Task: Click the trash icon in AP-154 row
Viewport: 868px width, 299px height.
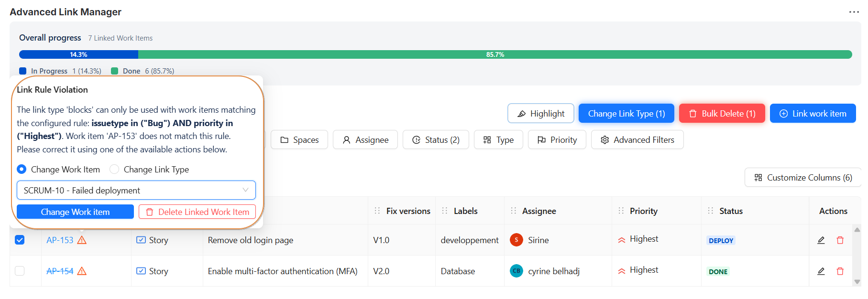Action: point(840,271)
